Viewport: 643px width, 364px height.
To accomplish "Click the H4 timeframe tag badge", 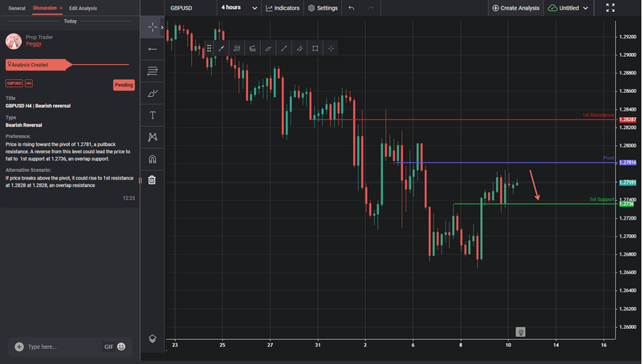I will 29,83.
